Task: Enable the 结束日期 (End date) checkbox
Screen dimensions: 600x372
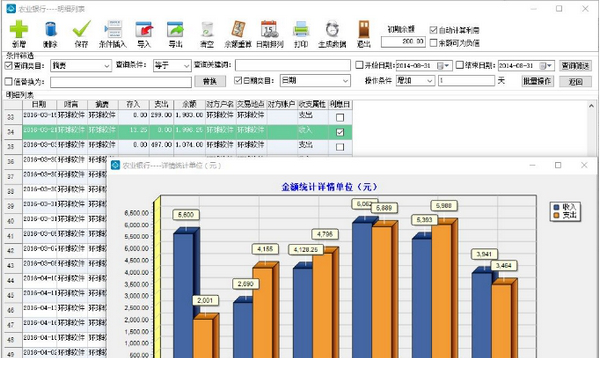Action: (460, 65)
